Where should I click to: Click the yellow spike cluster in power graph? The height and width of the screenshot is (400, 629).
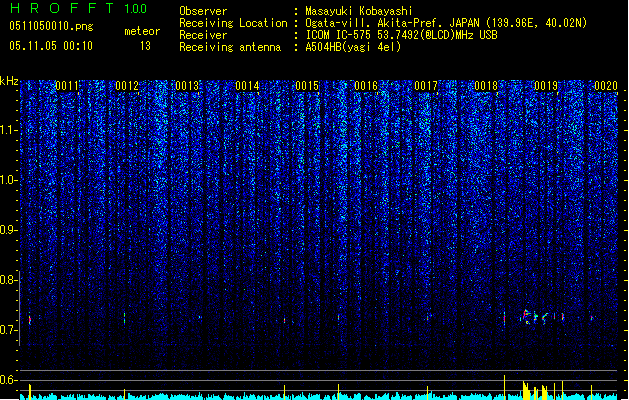[x=535, y=390]
